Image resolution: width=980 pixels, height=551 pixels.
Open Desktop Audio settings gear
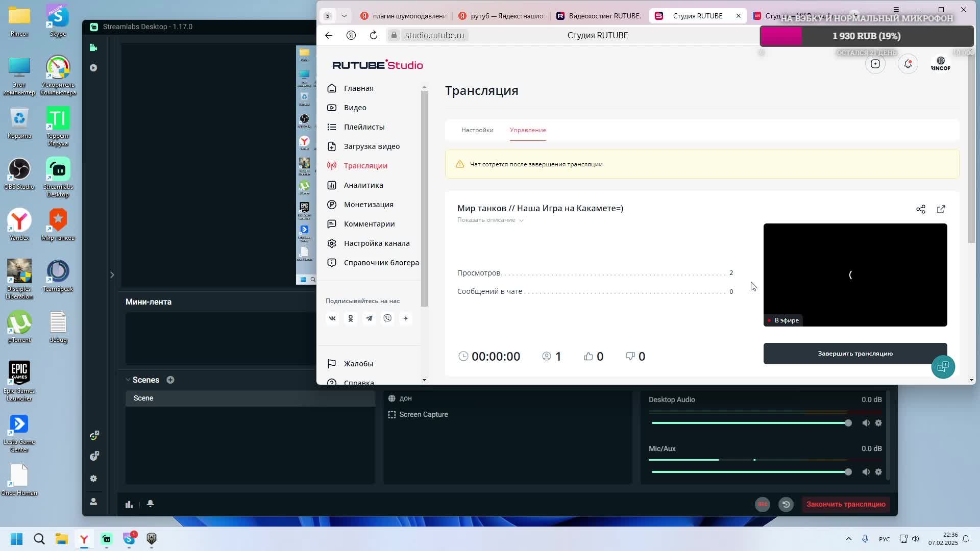pos(878,423)
